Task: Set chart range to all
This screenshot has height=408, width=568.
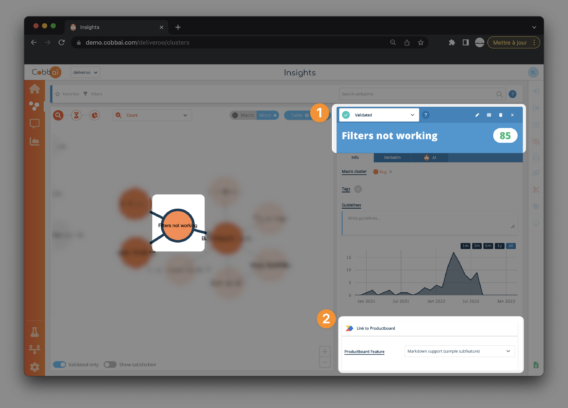Action: click(x=511, y=246)
